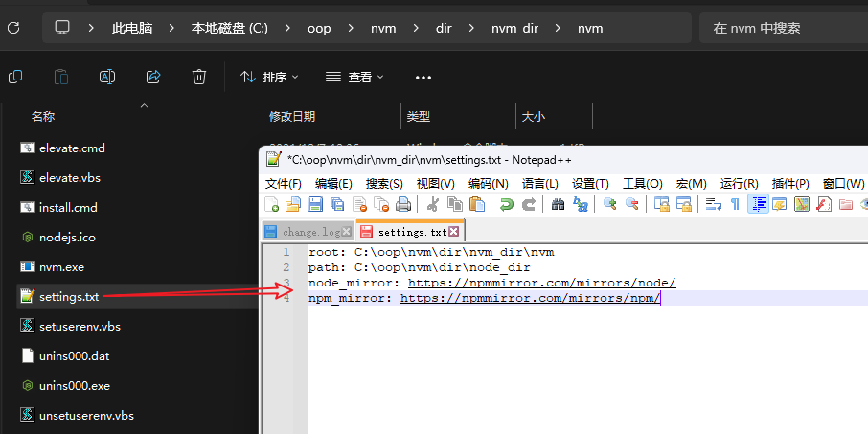Click nvm_dir breadcrumb segment
The width and height of the screenshot is (868, 434).
[514, 28]
